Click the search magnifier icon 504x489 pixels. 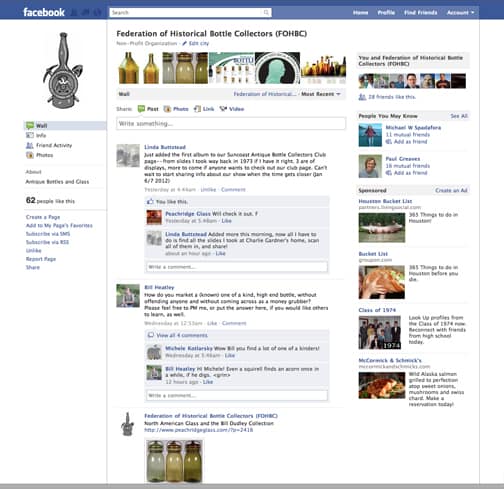[266, 13]
